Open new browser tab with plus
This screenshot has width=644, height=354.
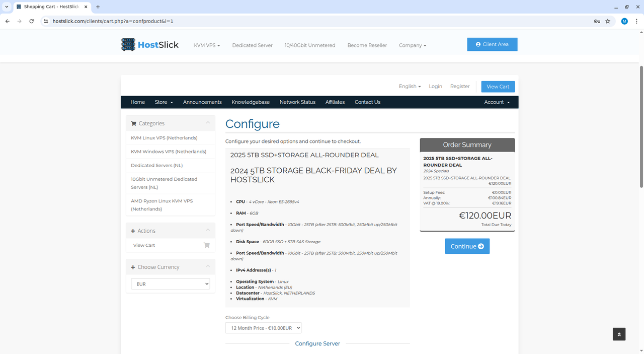[x=98, y=7]
